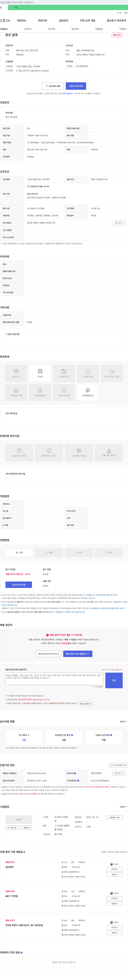Click the 전송 submit button
Image resolution: width=128 pixels, height=980 pixels.
point(114,680)
